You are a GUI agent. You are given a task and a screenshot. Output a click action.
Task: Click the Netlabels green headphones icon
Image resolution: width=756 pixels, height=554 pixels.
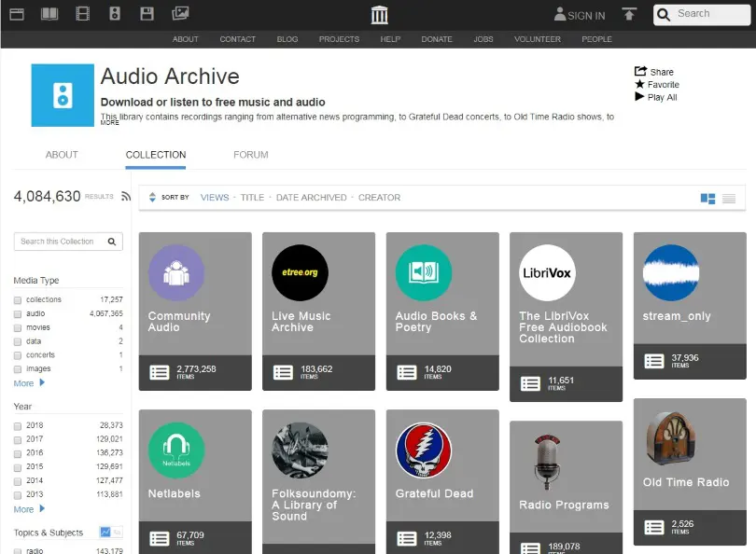click(176, 450)
